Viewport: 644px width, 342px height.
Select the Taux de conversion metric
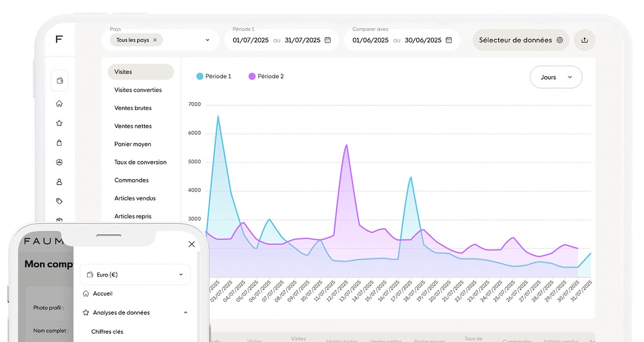click(x=141, y=162)
